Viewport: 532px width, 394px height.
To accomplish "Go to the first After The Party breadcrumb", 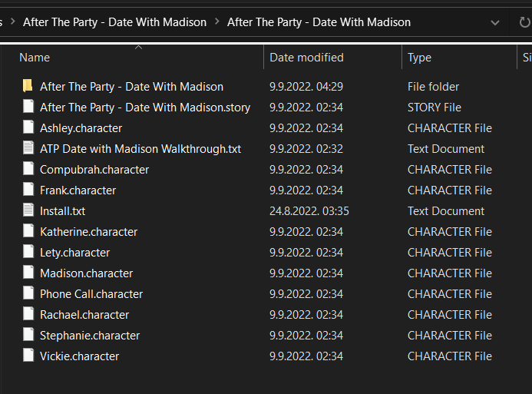I will (114, 22).
